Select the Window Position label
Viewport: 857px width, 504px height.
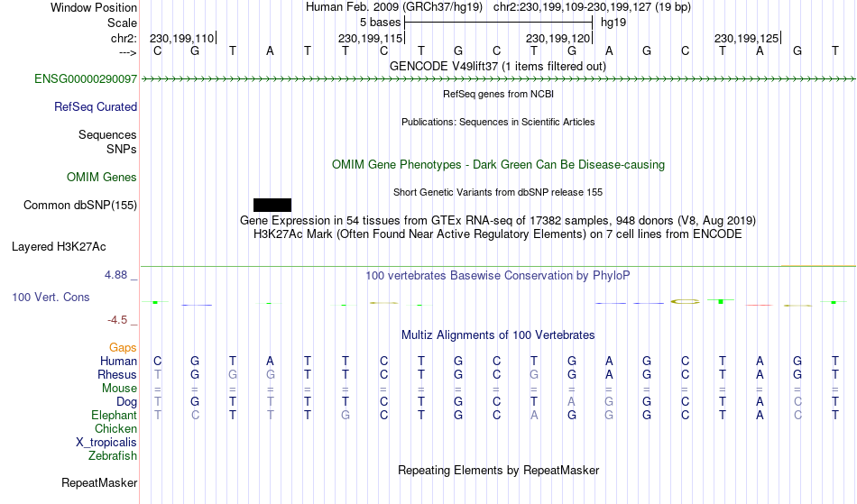coord(94,7)
